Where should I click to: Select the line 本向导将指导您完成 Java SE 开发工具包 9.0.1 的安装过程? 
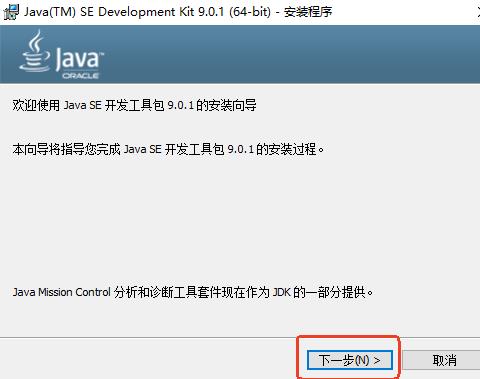[168, 149]
